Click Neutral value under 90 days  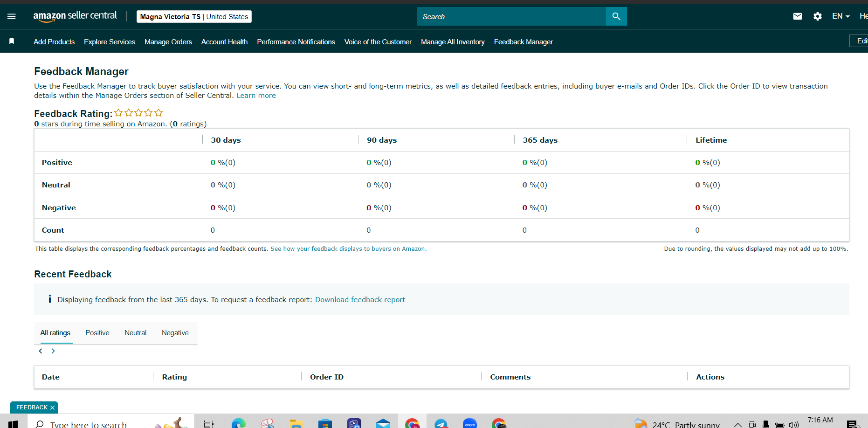pyautogui.click(x=379, y=185)
